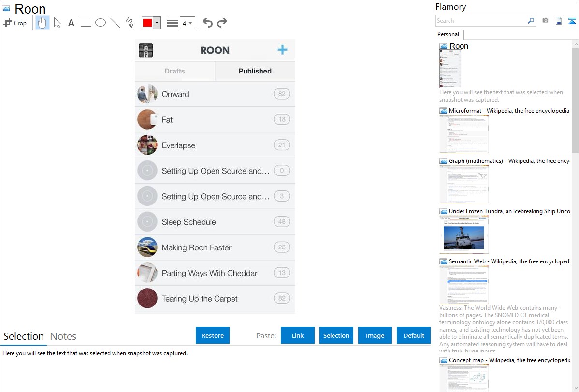Image resolution: width=579 pixels, height=392 pixels.
Task: Click the Making Roon Faster train thumbnail
Action: [147, 247]
